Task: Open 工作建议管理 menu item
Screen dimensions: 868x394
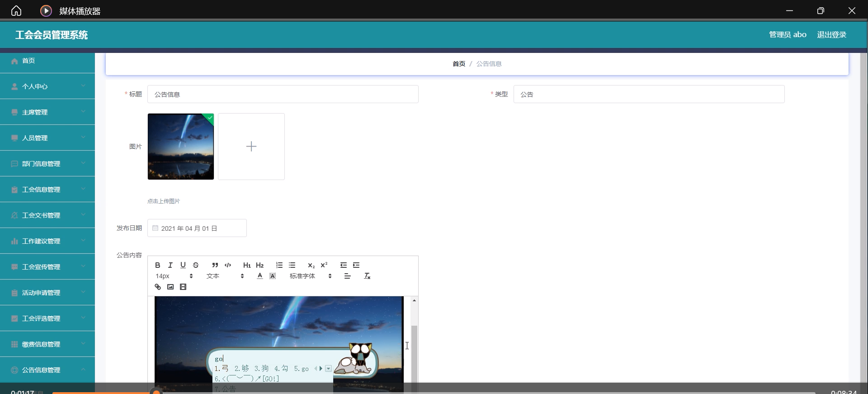Action: click(x=47, y=241)
